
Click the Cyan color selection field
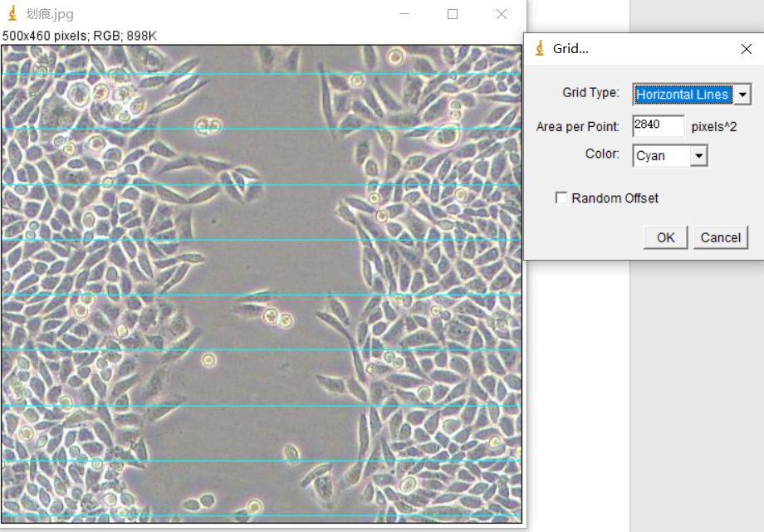pos(661,156)
